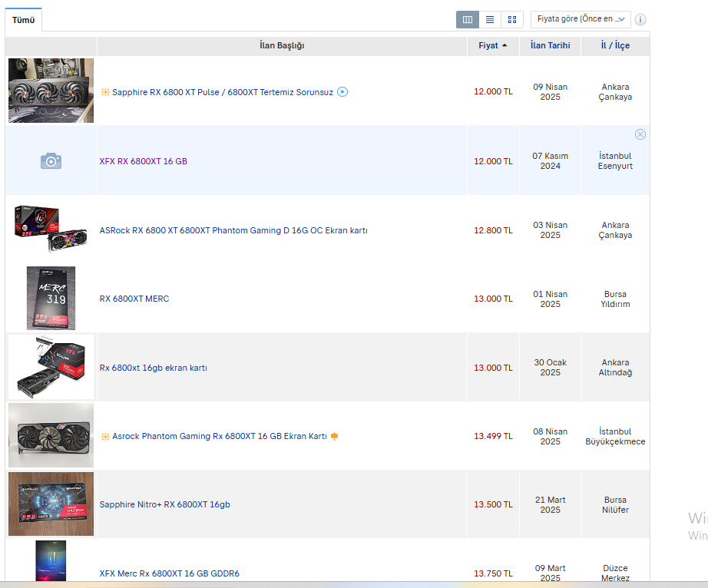Remove the XFX RX 6800XT row

[640, 134]
